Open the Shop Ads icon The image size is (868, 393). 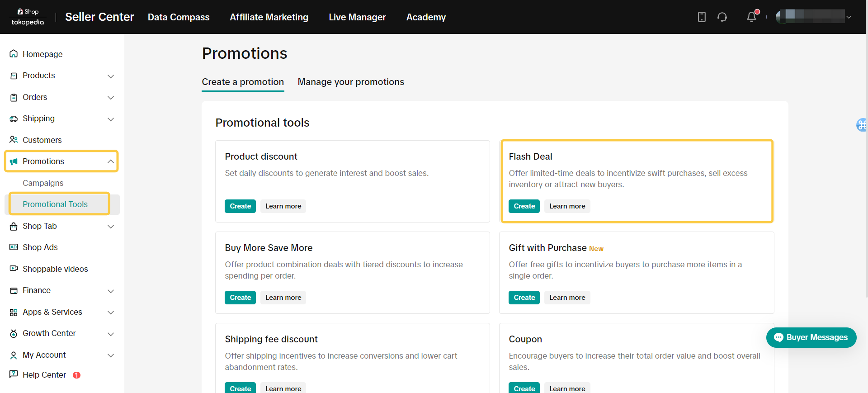tap(14, 247)
